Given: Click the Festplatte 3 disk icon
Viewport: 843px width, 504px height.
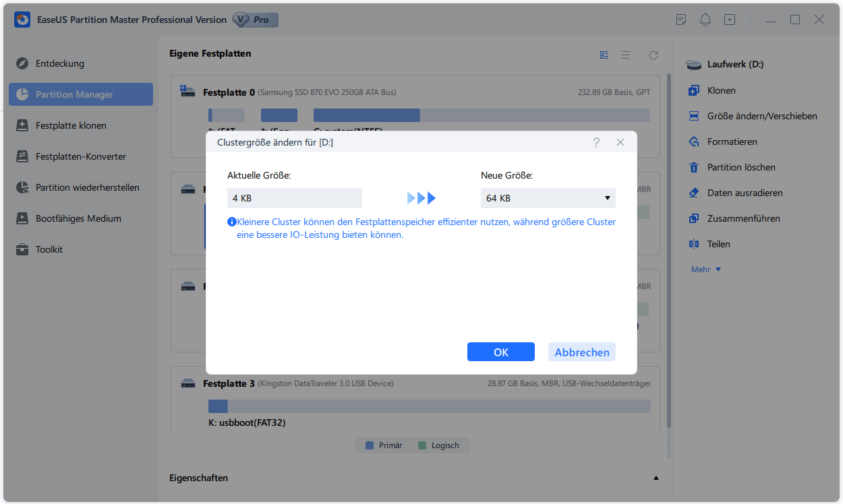Looking at the screenshot, I should click(x=188, y=383).
